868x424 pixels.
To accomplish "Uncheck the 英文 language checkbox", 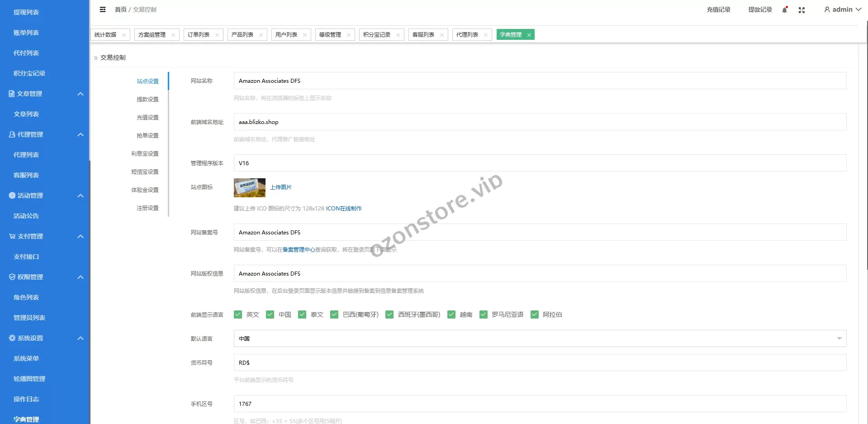I will click(x=238, y=314).
